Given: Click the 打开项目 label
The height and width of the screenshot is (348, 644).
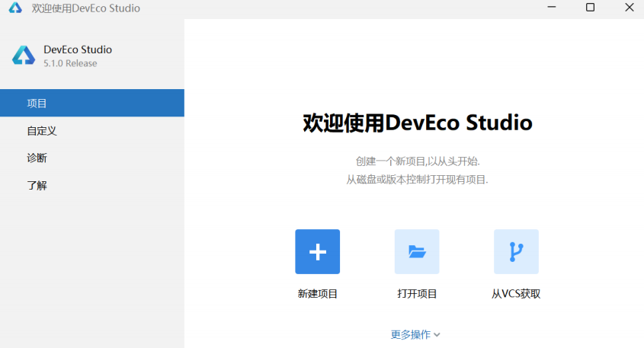Looking at the screenshot, I should (x=417, y=294).
